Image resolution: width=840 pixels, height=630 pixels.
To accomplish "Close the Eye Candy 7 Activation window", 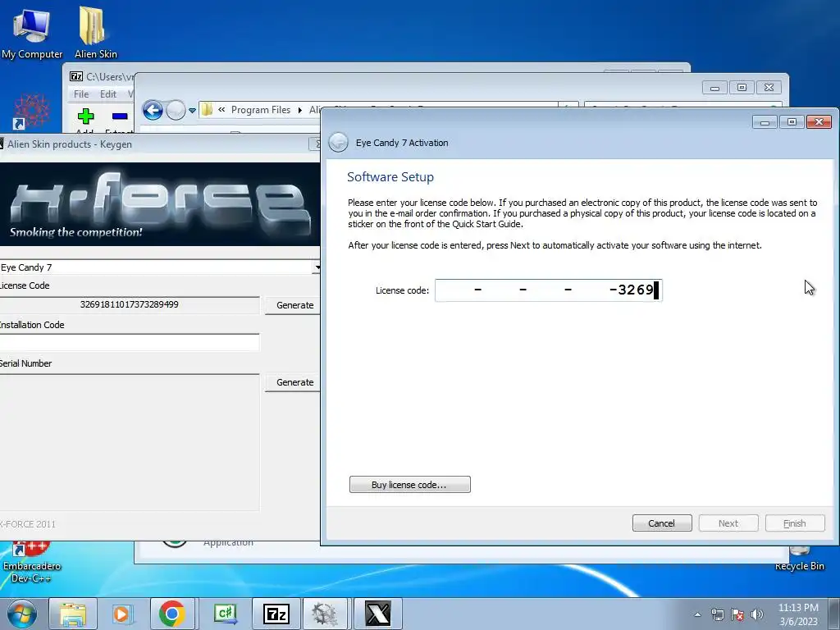I will (819, 122).
